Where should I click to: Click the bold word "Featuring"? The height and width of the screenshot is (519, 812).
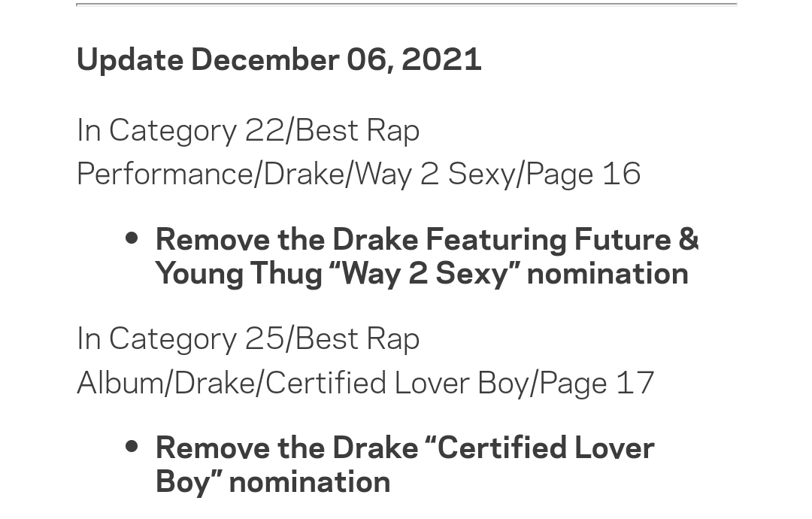[x=495, y=241]
